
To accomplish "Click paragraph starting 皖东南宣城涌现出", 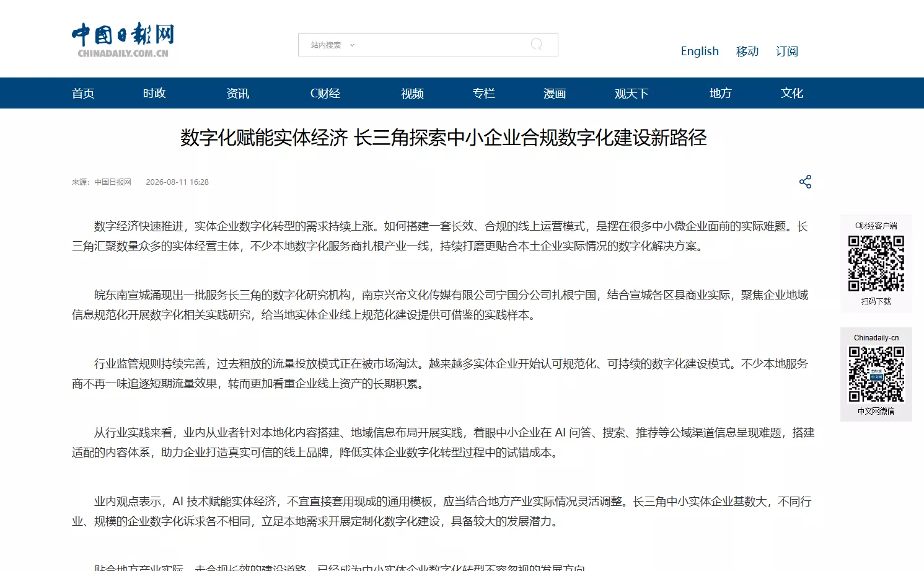I will click(x=440, y=305).
